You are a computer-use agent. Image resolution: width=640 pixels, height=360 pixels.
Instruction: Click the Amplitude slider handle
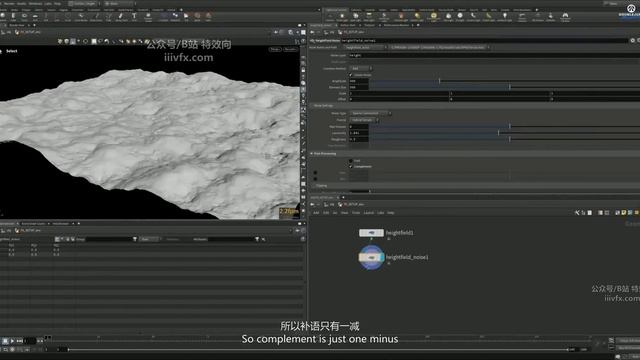(x=439, y=81)
